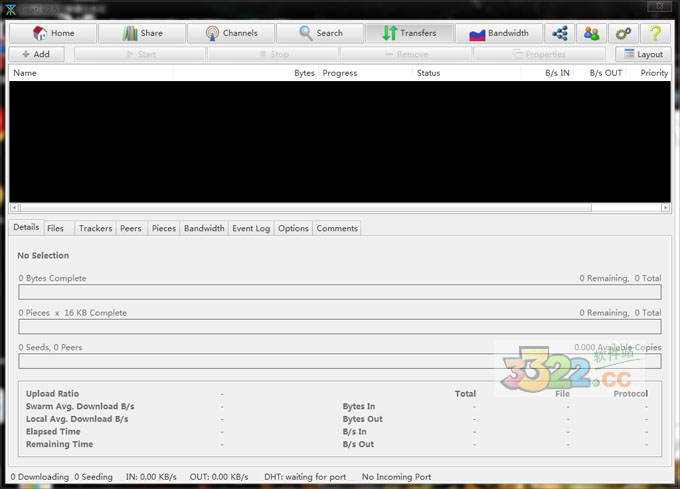Switch to the Options tab
The image size is (680, 489).
pos(293,228)
